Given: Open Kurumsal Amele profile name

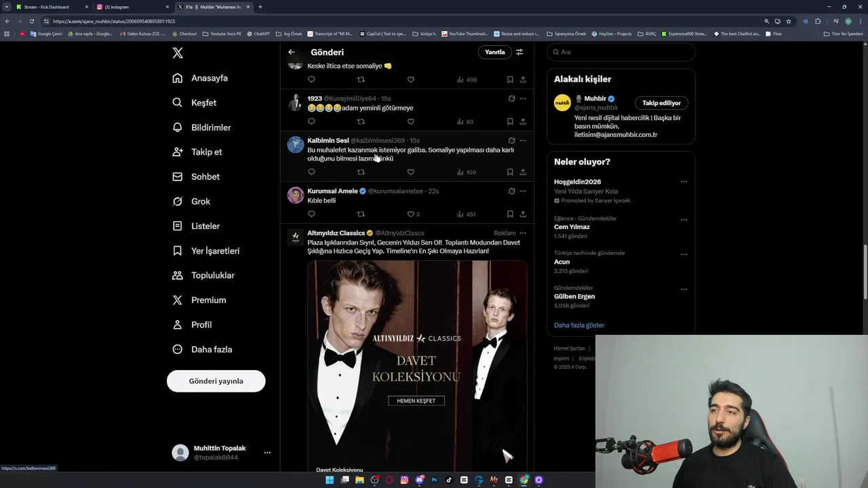Looking at the screenshot, I should point(332,191).
